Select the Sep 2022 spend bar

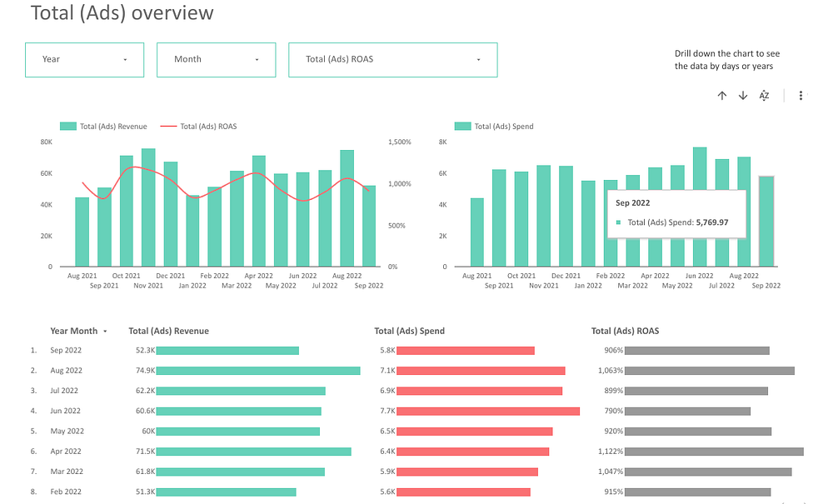[766, 221]
